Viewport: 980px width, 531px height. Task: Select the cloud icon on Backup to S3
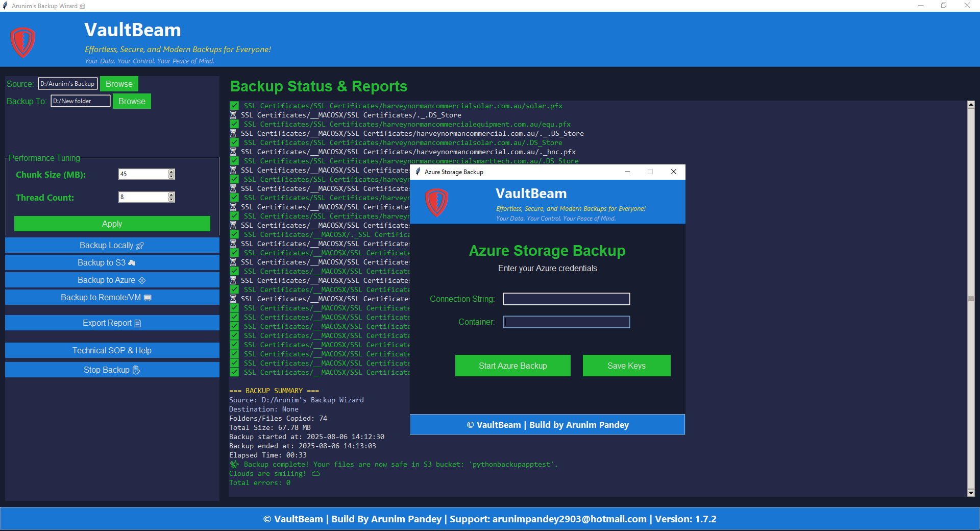pyautogui.click(x=132, y=262)
